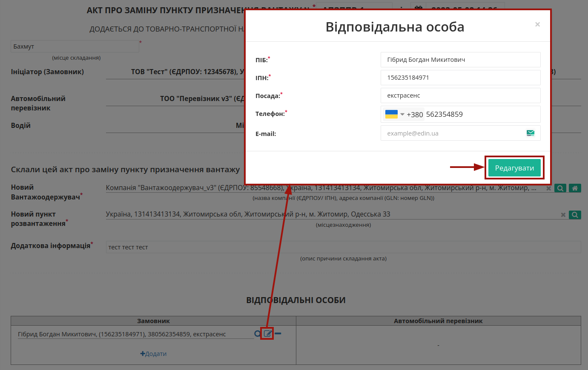
Task: Click the +380 country code text
Action: [x=415, y=114]
